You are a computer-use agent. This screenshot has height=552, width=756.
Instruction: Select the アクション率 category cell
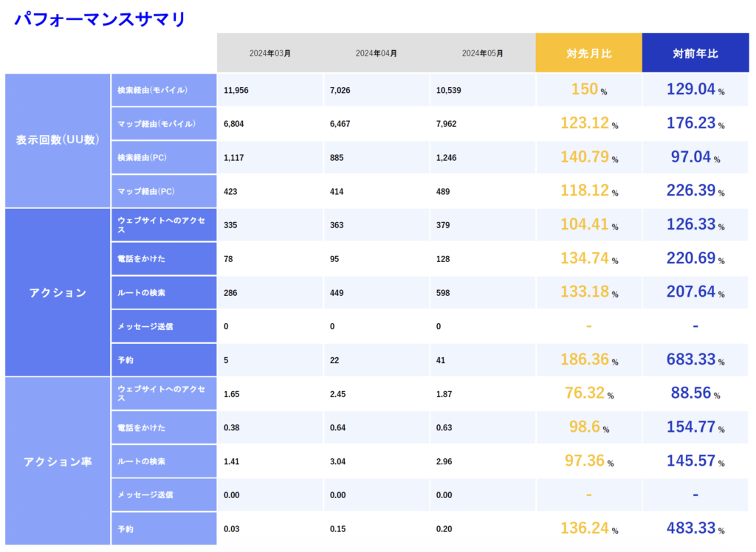point(58,461)
